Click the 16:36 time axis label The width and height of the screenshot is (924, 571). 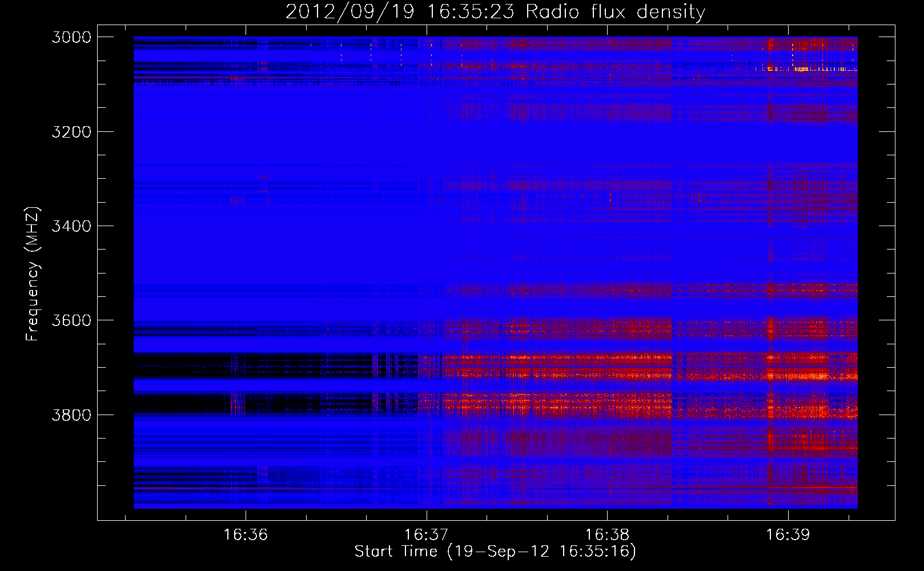coord(246,535)
